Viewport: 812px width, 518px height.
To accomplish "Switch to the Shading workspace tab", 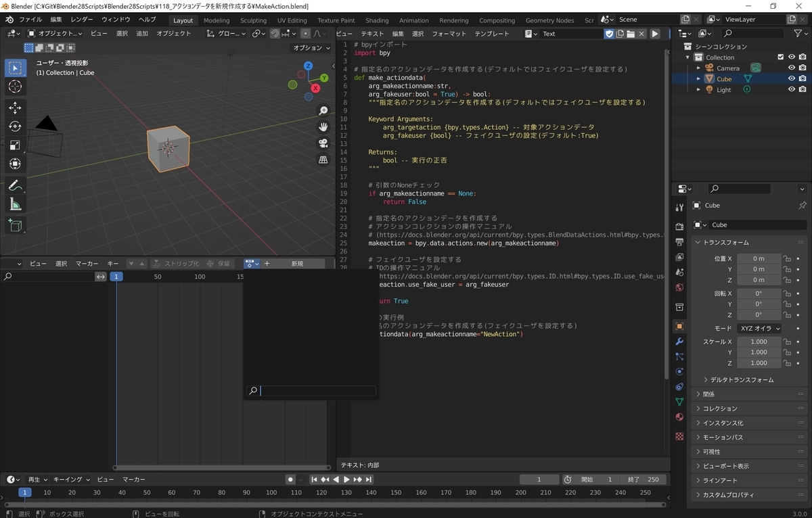I will 377,20.
